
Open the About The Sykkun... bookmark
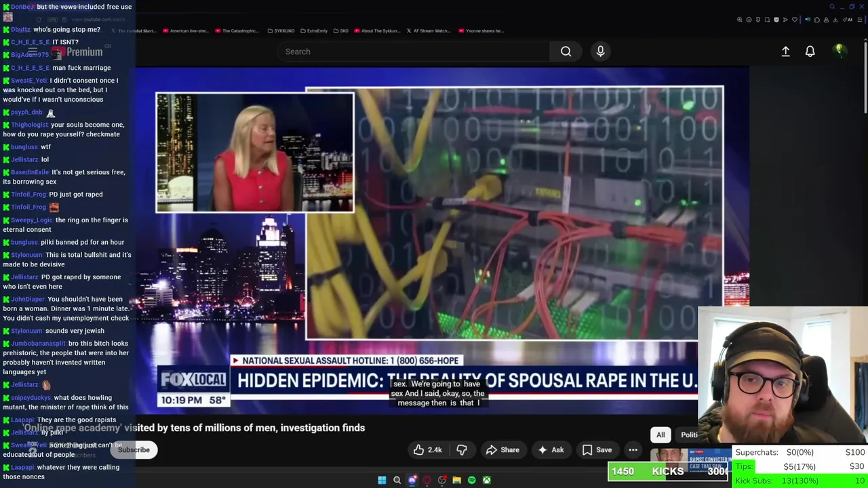[377, 30]
